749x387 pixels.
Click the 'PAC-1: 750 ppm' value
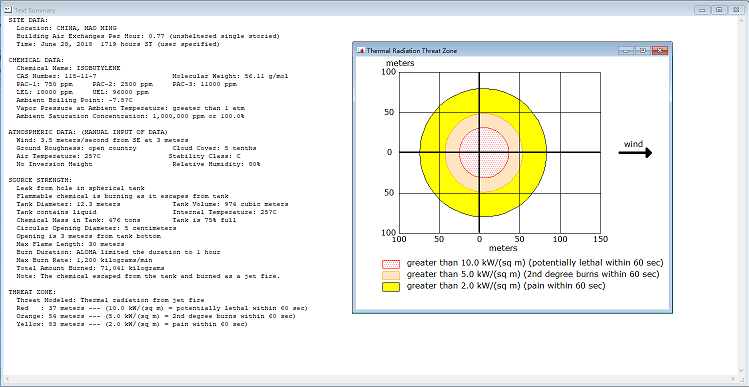(x=44, y=84)
